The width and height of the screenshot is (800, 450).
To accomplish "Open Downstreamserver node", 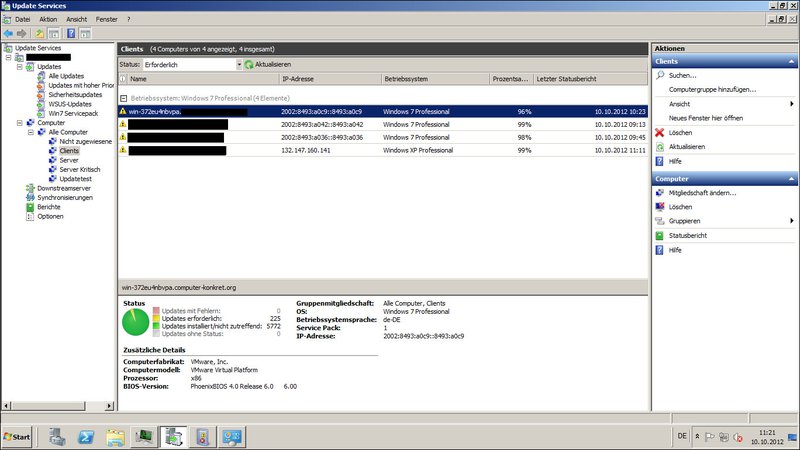I will pos(64,188).
